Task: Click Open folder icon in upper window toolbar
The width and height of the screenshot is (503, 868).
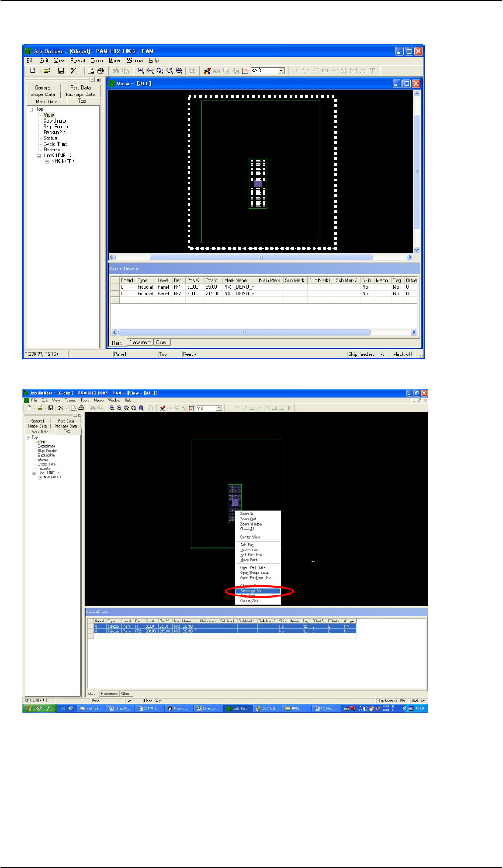Action: pos(46,71)
